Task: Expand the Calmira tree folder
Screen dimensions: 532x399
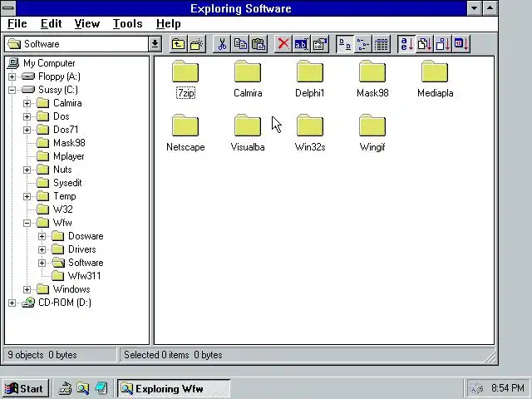Action: 27,103
